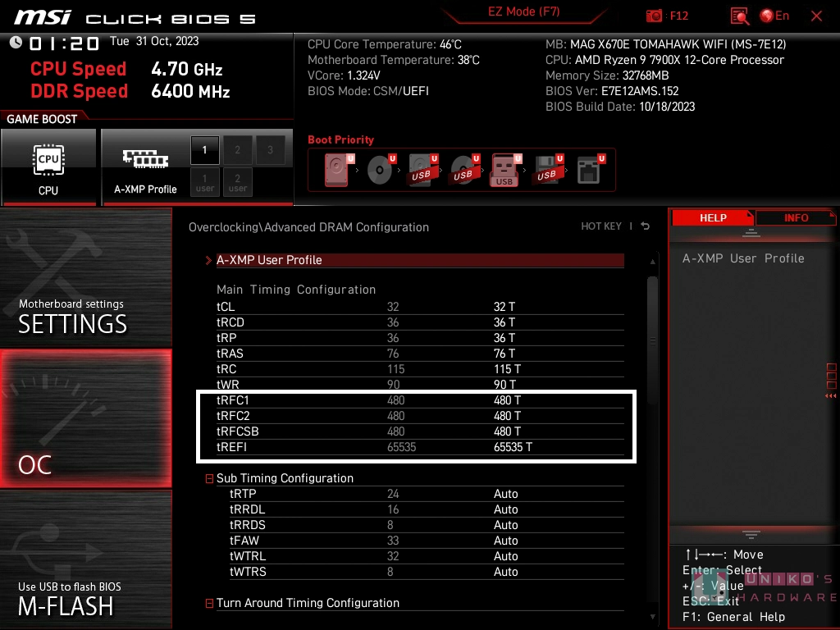Edit tRAS value 76 T
The width and height of the screenshot is (840, 630).
(504, 353)
